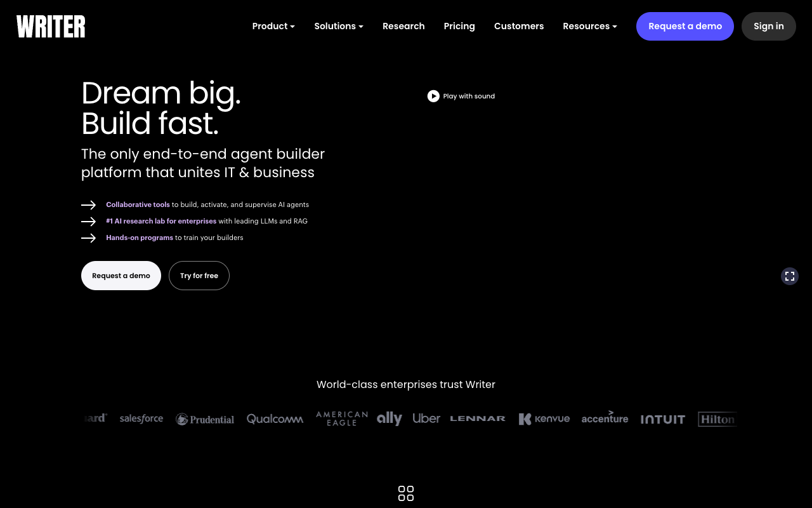The height and width of the screenshot is (508, 812).
Task: Click Play with sound icon
Action: pyautogui.click(x=433, y=96)
